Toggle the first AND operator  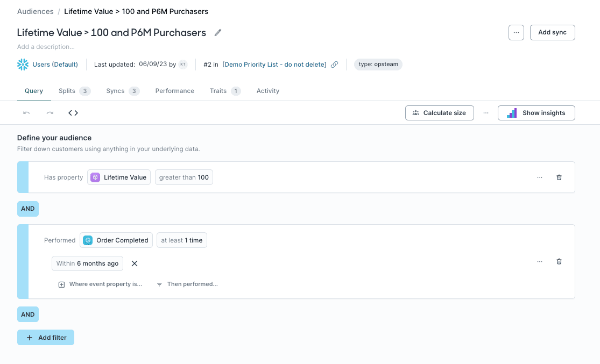click(27, 209)
